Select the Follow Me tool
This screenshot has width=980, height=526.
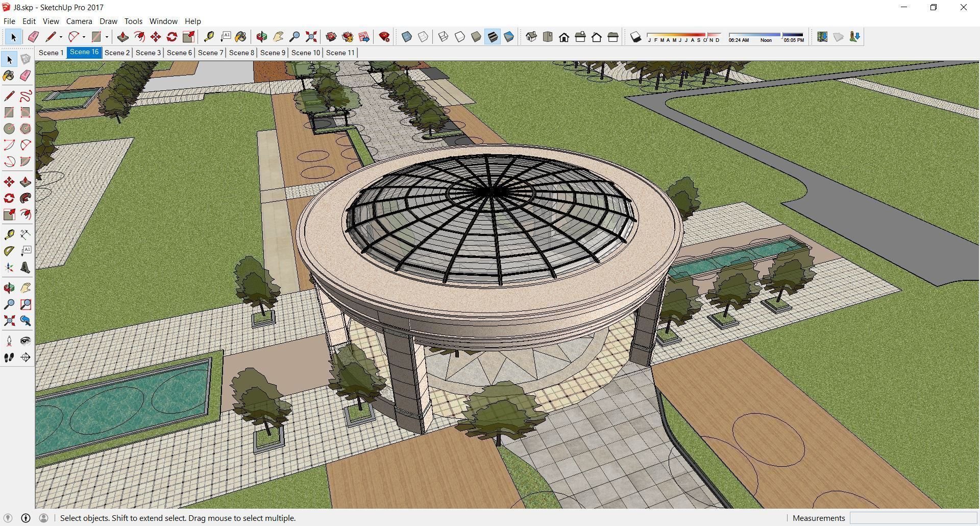26,198
